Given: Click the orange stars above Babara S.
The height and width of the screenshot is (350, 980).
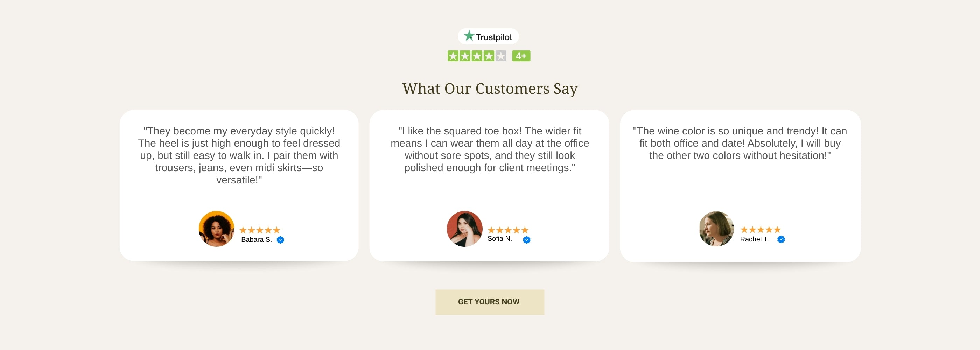Looking at the screenshot, I should click(x=260, y=230).
